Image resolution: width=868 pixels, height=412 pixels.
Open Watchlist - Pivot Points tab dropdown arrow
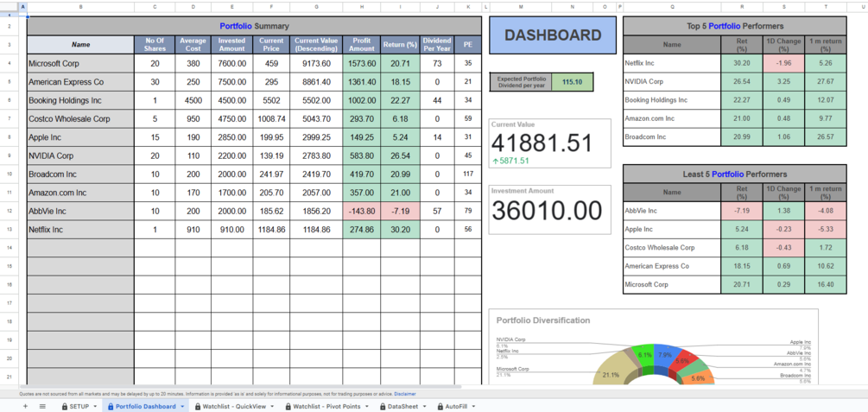[x=366, y=407]
